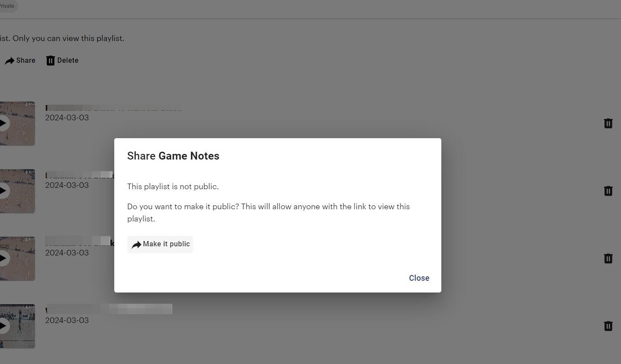Click the Delete playlist option
621x364 pixels.
(x=62, y=61)
